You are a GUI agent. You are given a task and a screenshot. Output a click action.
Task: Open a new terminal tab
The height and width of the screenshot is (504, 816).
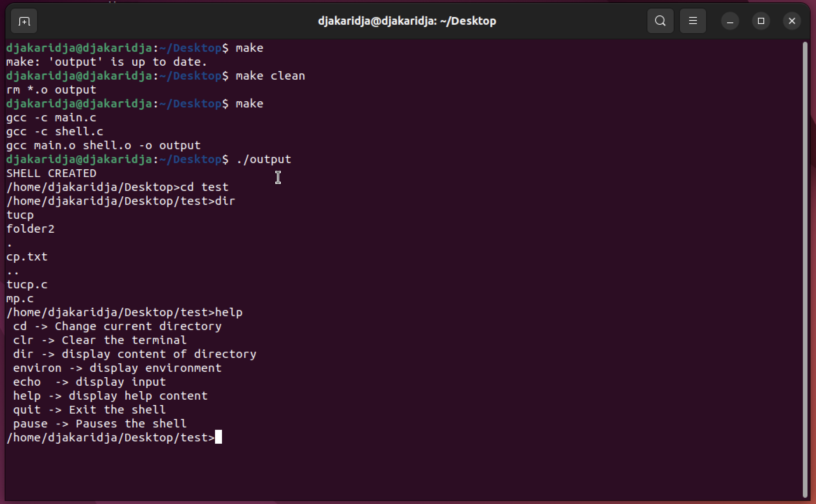point(24,21)
